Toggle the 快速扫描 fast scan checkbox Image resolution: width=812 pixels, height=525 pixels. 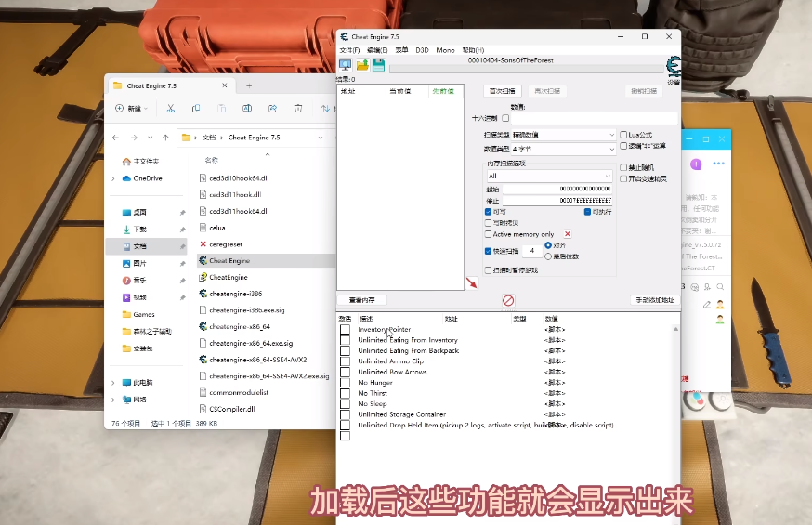(488, 251)
